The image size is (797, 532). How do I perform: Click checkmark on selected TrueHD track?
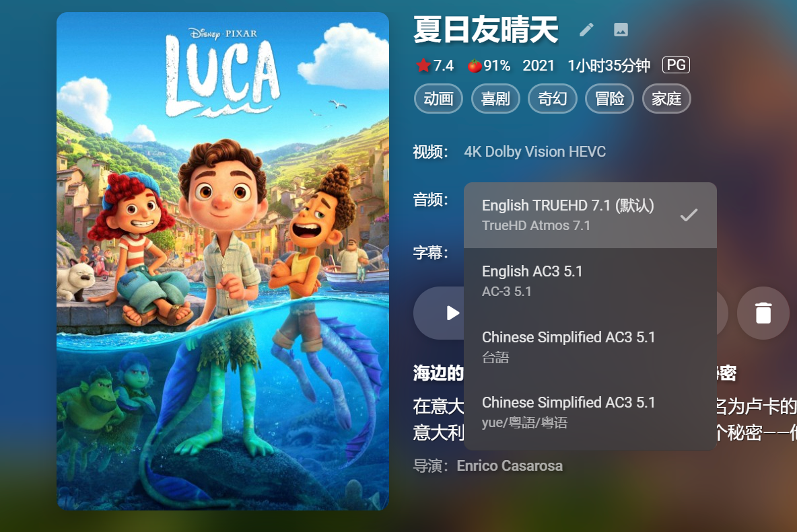click(x=689, y=215)
